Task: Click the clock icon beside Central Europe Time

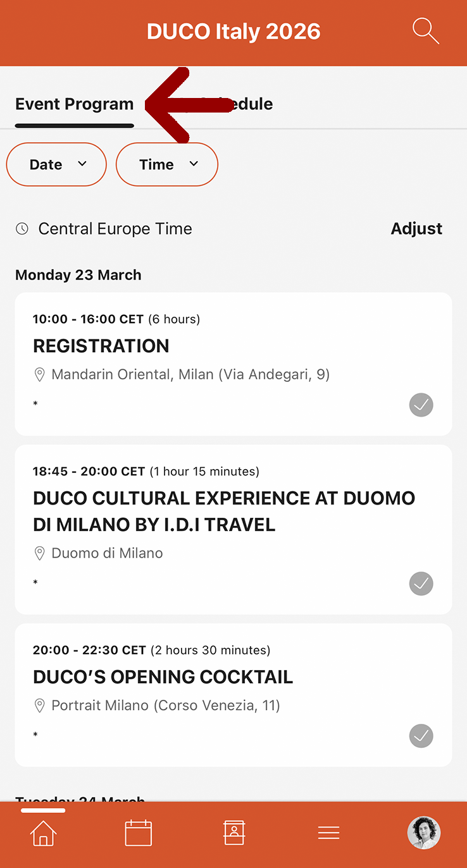Action: point(22,229)
